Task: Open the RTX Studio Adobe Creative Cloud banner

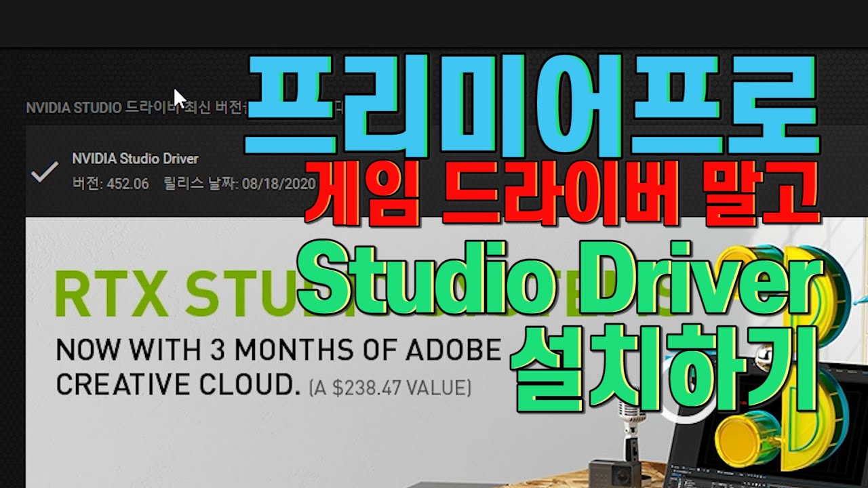Action: [446, 352]
